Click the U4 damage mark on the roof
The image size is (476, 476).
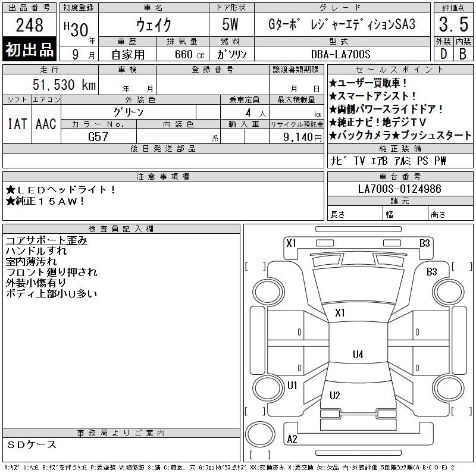point(358,355)
